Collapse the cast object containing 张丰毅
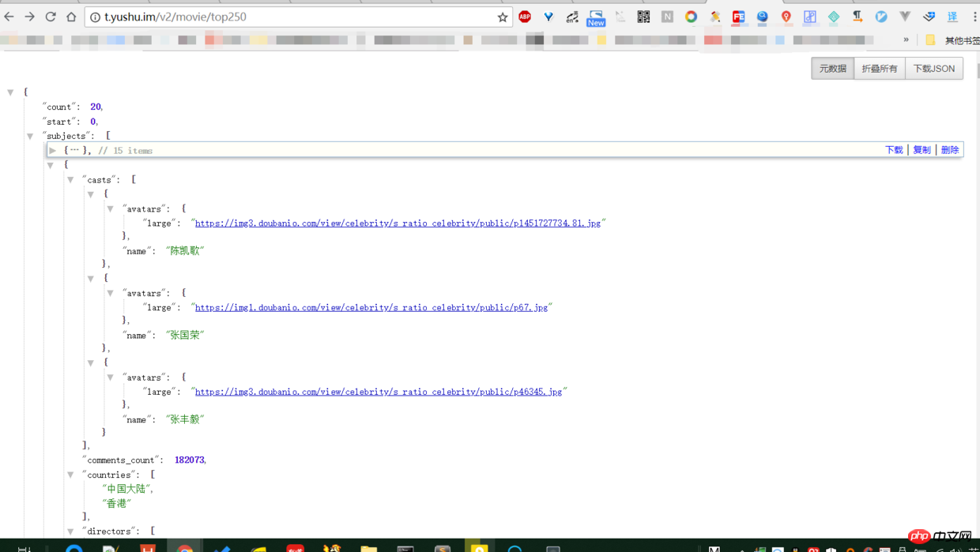Viewport: 980px width, 552px height. (91, 363)
